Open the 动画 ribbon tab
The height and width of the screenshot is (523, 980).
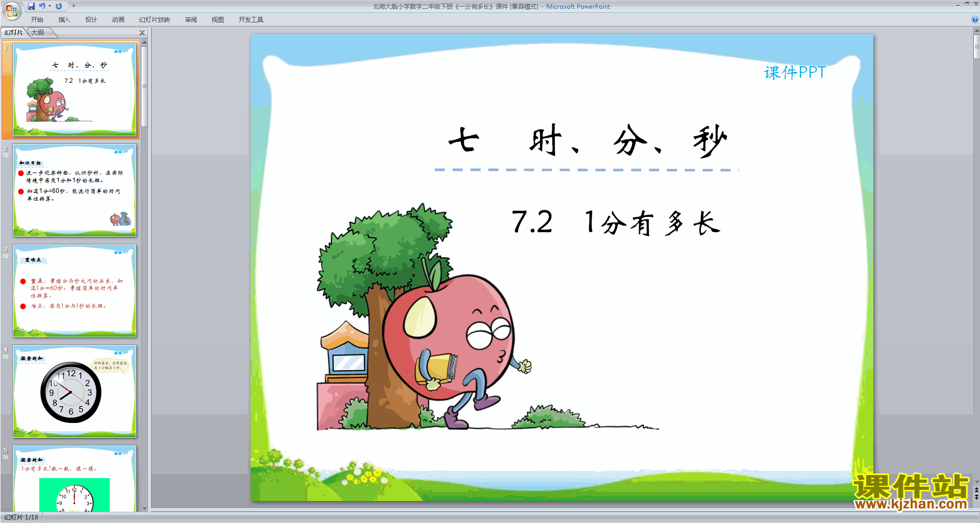click(118, 20)
